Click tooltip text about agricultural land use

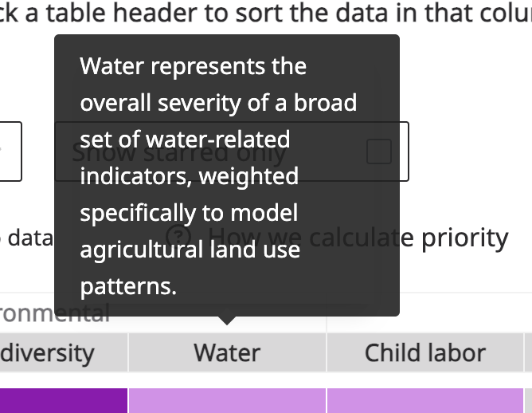pos(190,250)
